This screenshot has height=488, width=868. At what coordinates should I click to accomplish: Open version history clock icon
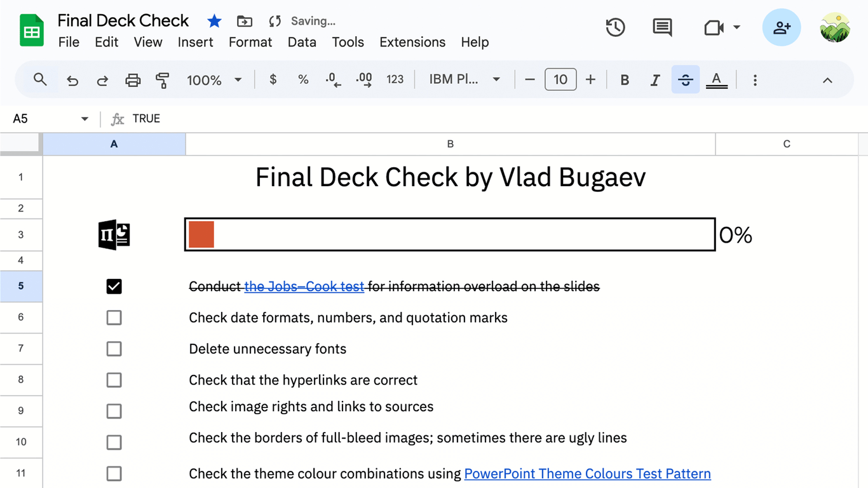point(615,27)
